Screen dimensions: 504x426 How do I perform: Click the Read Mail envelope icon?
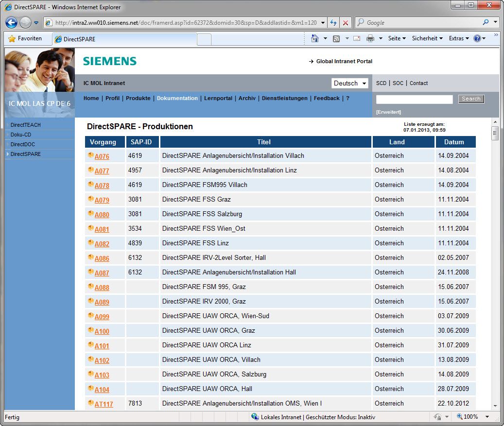click(357, 38)
